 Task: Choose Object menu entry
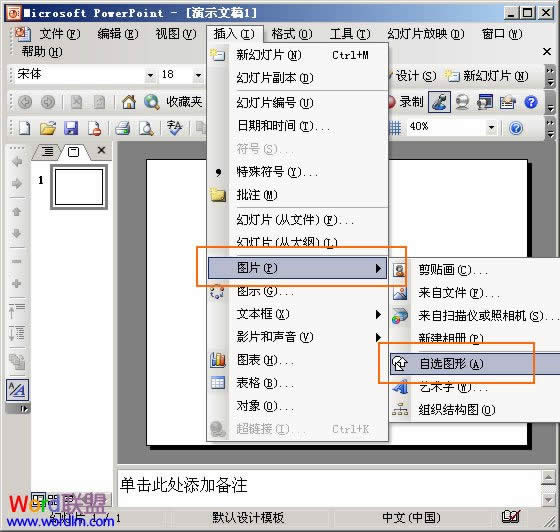(x=298, y=406)
